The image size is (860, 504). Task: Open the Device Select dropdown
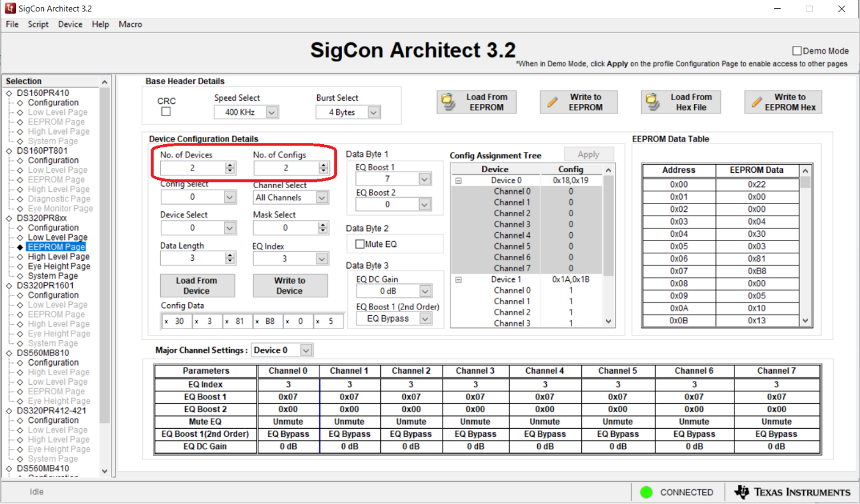pos(230,228)
